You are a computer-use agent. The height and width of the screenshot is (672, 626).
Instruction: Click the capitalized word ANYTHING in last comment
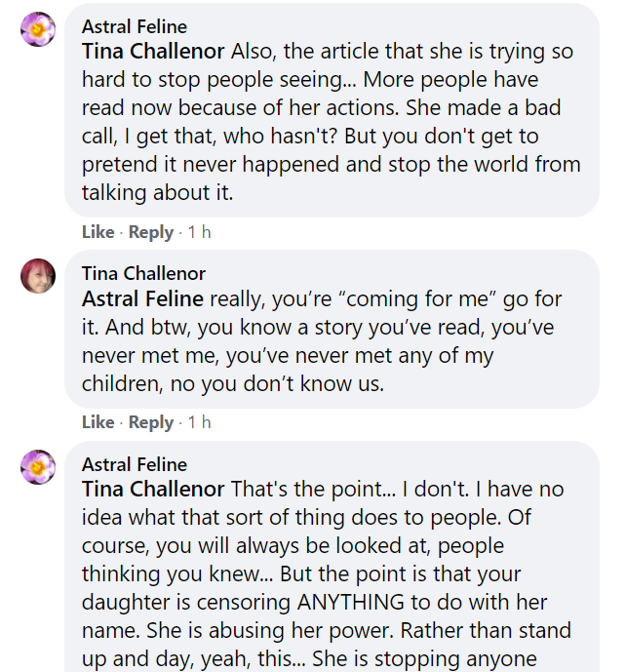click(x=351, y=602)
